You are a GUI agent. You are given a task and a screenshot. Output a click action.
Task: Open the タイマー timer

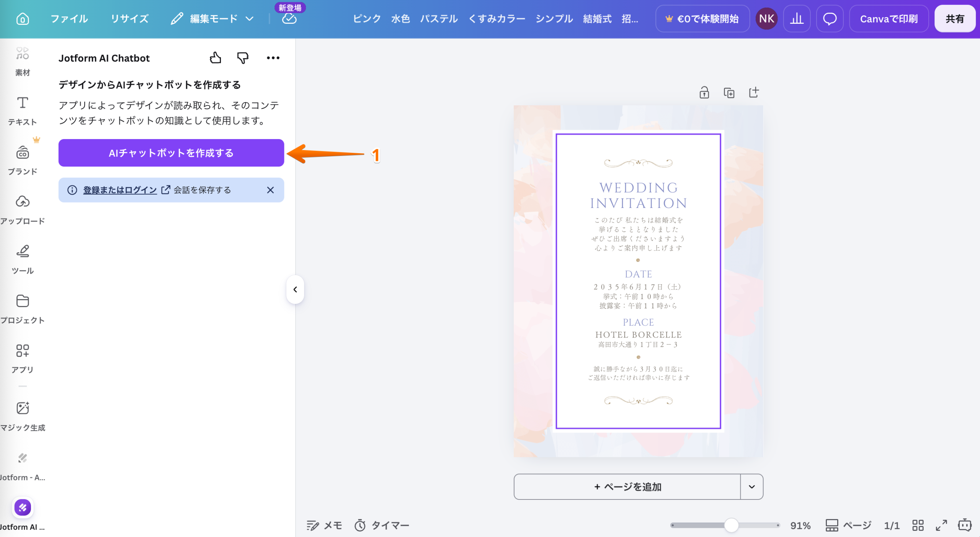pyautogui.click(x=382, y=526)
